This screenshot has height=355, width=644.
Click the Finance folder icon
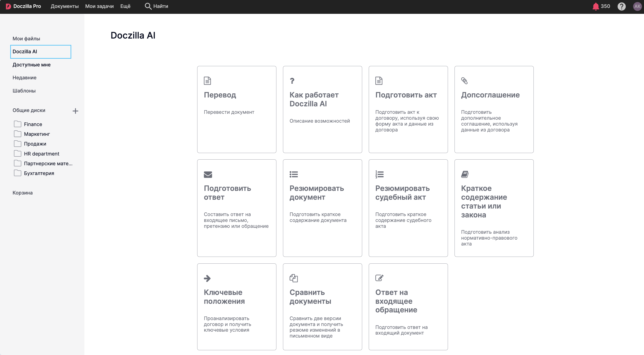pyautogui.click(x=17, y=124)
